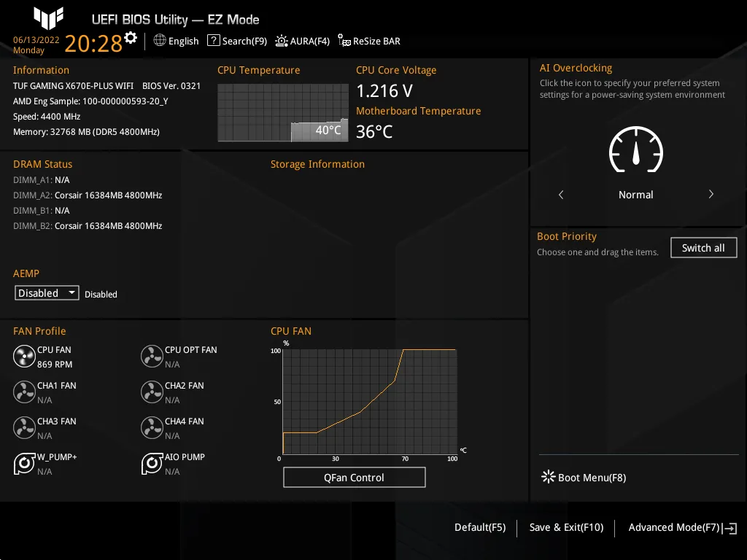This screenshot has height=560, width=747.
Task: Click the ReSize BAR icon
Action: pos(342,41)
